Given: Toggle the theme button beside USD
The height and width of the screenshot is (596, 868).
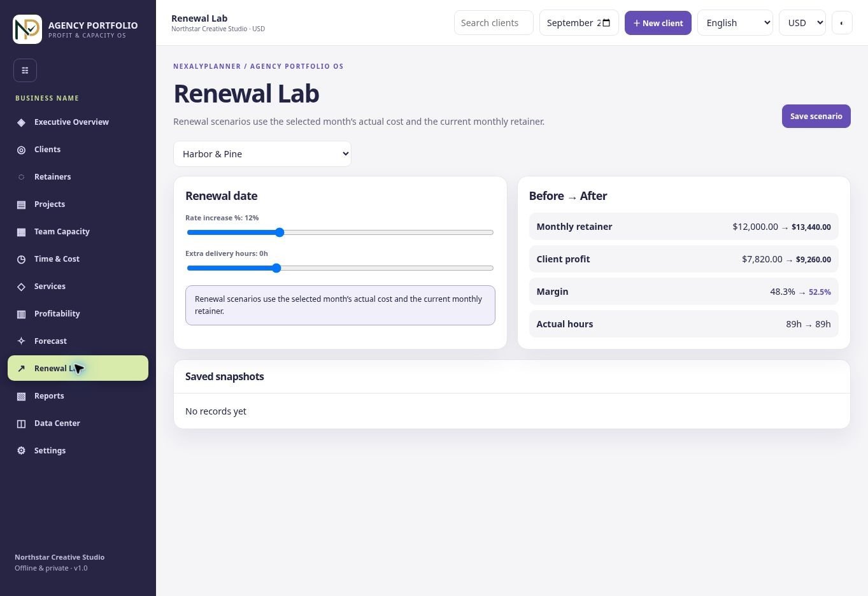Looking at the screenshot, I should (x=842, y=23).
